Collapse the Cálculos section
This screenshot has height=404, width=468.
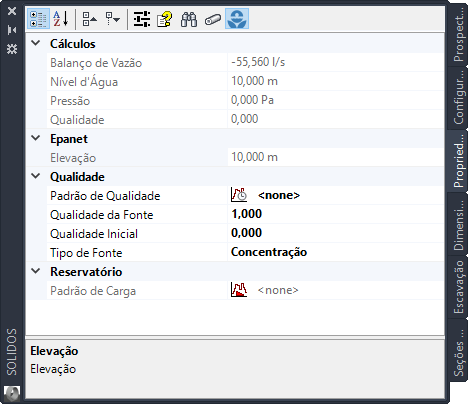click(x=36, y=43)
